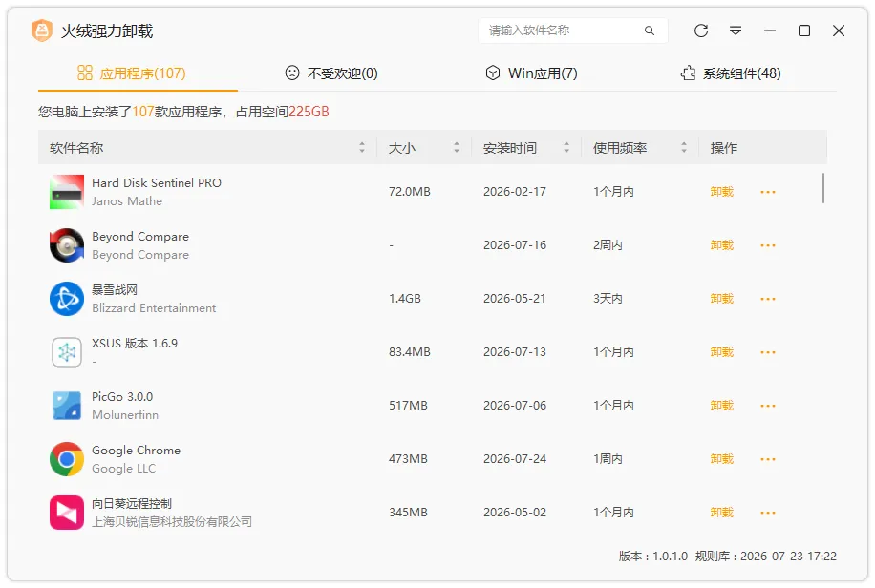Image resolution: width=875 pixels, height=588 pixels.
Task: Click the 2周内 usage frequency cell
Action: click(x=608, y=245)
